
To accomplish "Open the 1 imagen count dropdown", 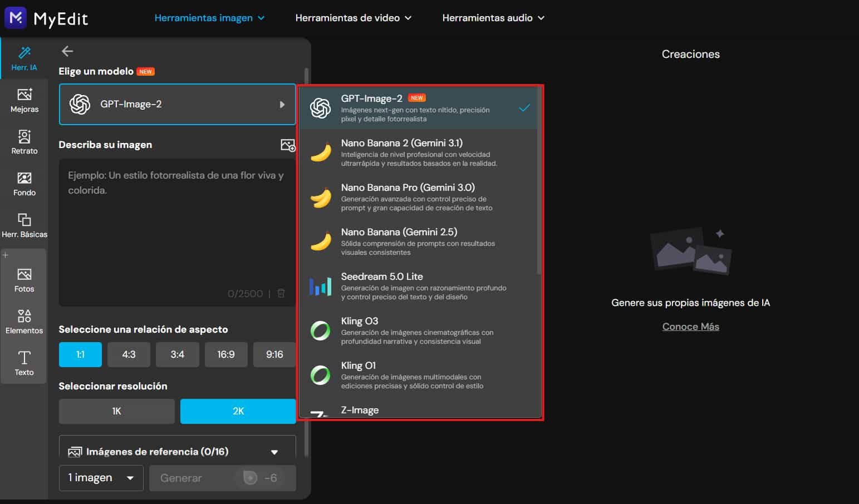I will click(x=101, y=478).
